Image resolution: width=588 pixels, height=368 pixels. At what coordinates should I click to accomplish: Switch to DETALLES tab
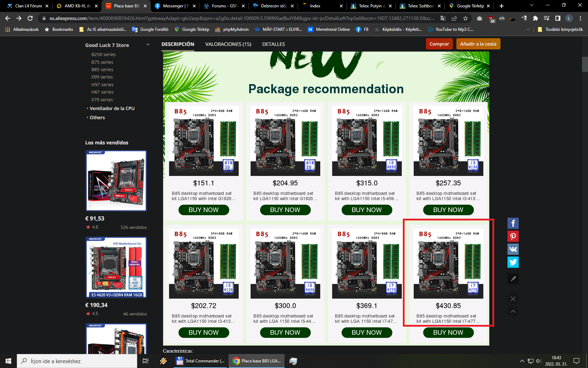click(x=274, y=44)
